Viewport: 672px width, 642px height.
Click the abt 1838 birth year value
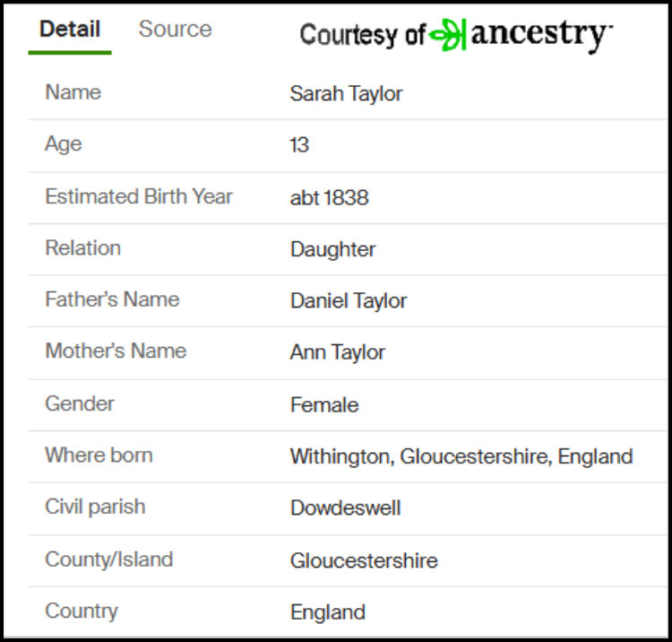(329, 198)
